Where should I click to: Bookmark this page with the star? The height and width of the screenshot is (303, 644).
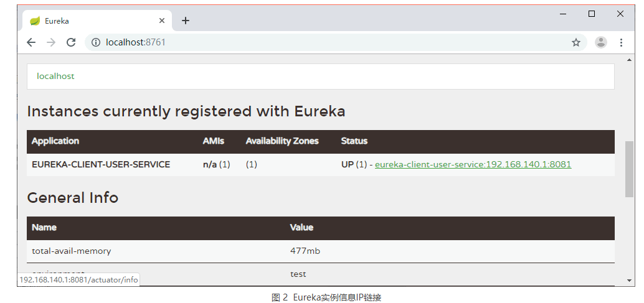coord(576,42)
